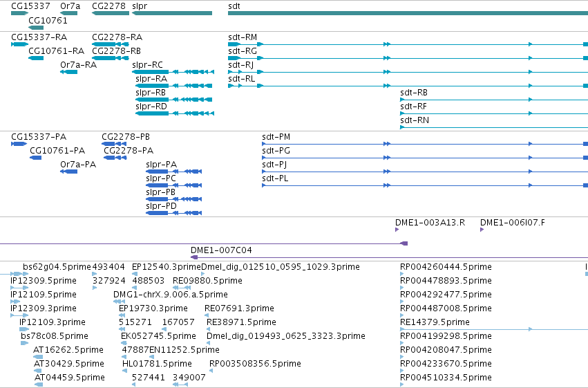Select transcript CG10761-RA
Screen dimensions: 588x388
pyautogui.click(x=56, y=51)
